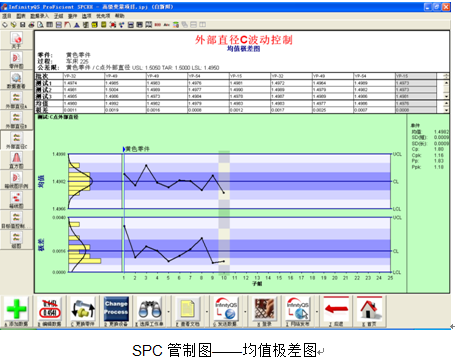The image size is (455, 362).
Task: Click the 均值极差图 subtitle link
Action: (x=244, y=49)
